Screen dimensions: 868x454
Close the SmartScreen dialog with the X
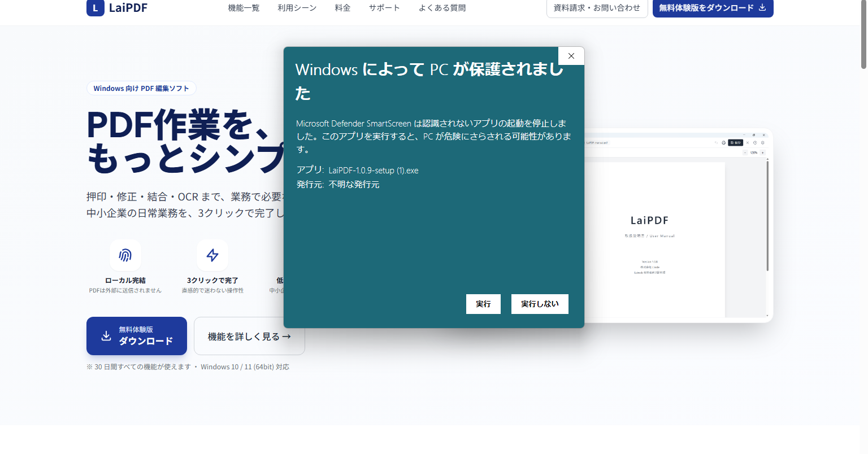571,56
